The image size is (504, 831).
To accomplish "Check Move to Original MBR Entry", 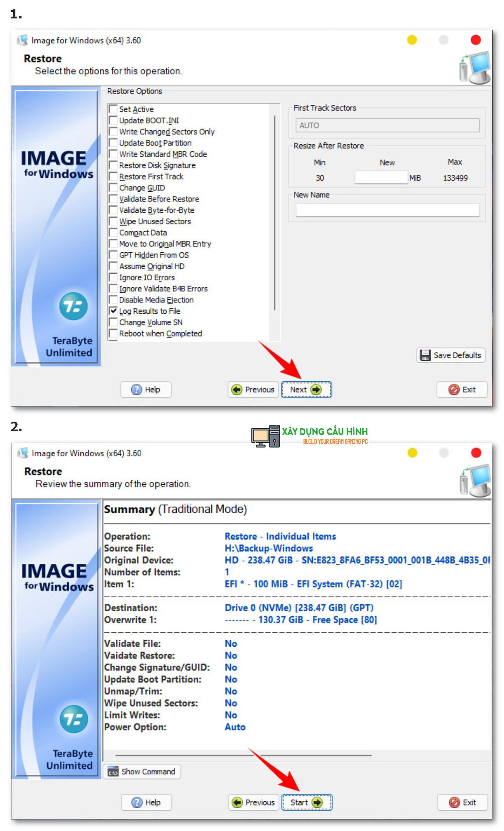I will (x=113, y=244).
